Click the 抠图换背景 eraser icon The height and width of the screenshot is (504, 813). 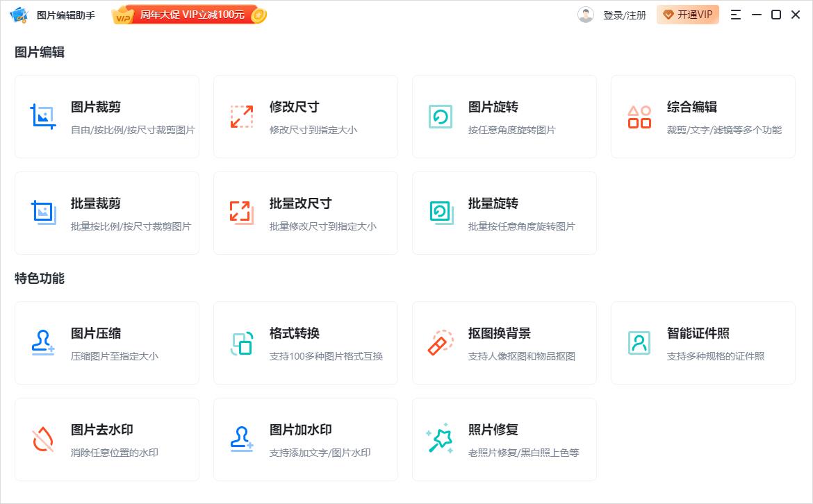[441, 343]
